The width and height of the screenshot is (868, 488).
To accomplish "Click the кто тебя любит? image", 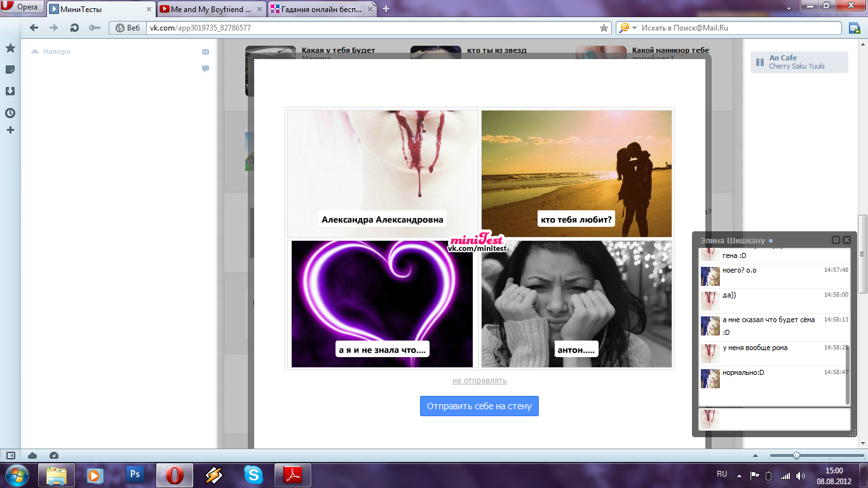I will pyautogui.click(x=576, y=173).
